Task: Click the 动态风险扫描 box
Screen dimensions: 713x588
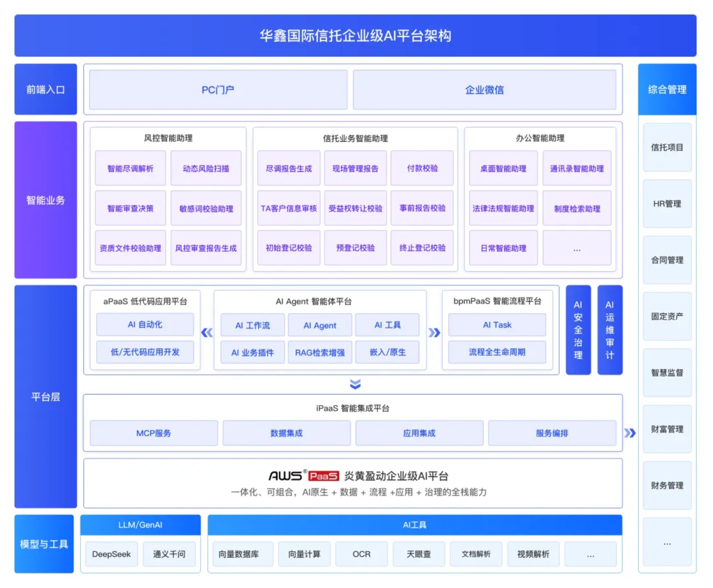Action: click(x=206, y=168)
